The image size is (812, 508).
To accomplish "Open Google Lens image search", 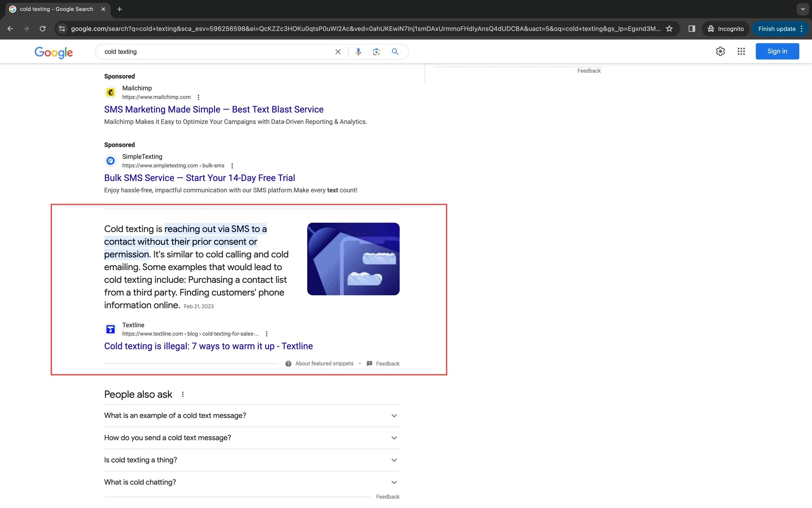I will point(376,52).
